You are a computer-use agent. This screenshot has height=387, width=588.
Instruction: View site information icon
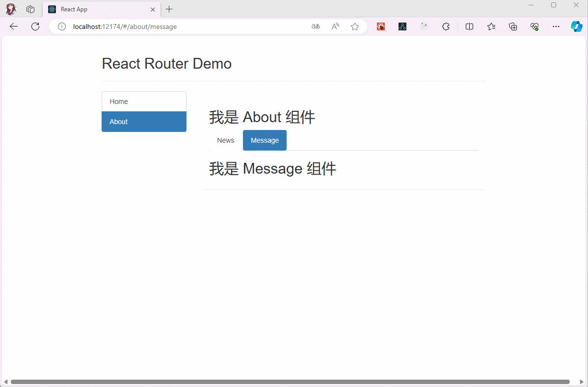click(62, 26)
